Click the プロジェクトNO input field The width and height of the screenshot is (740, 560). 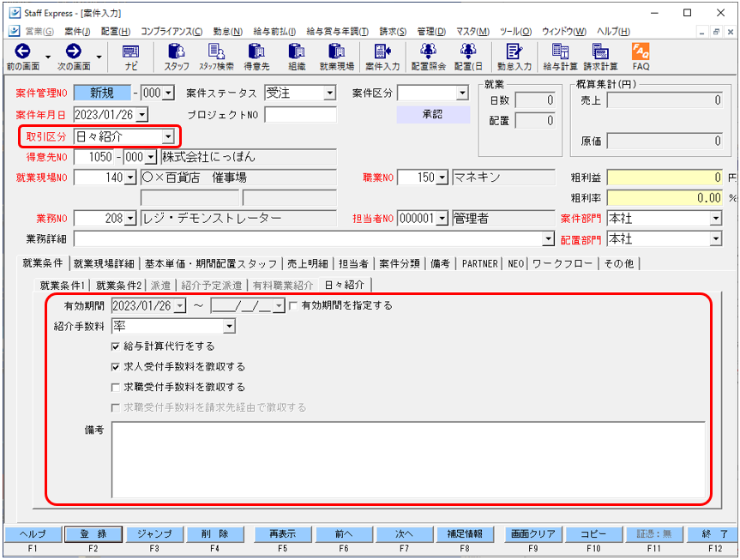click(x=301, y=114)
